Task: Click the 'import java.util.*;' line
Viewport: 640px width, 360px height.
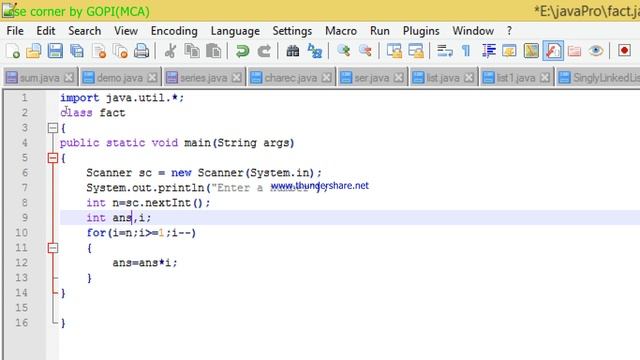Action: pyautogui.click(x=122, y=98)
